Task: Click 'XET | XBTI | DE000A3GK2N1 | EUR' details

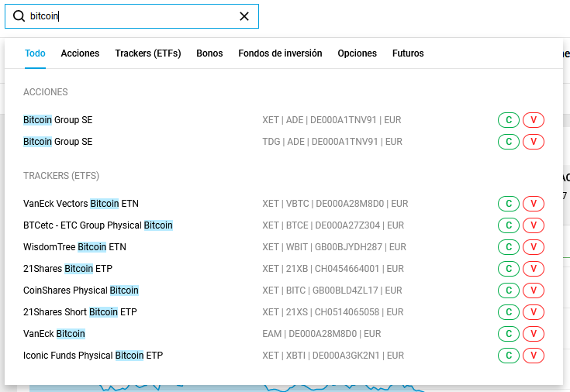Action: tap(333, 356)
